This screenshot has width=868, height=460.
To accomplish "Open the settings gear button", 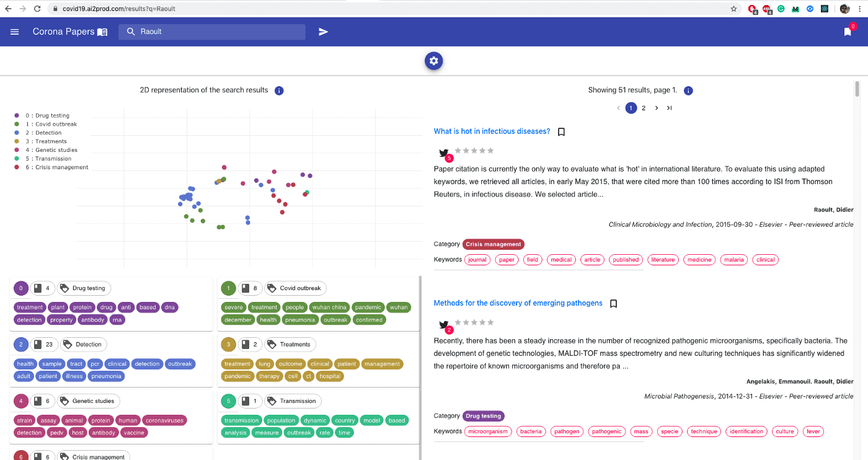I will [433, 61].
